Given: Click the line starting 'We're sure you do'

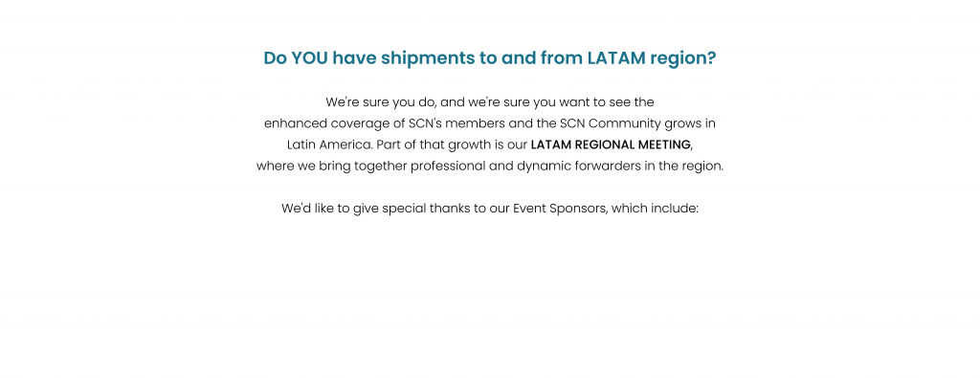Looking at the screenshot, I should coord(489,102).
